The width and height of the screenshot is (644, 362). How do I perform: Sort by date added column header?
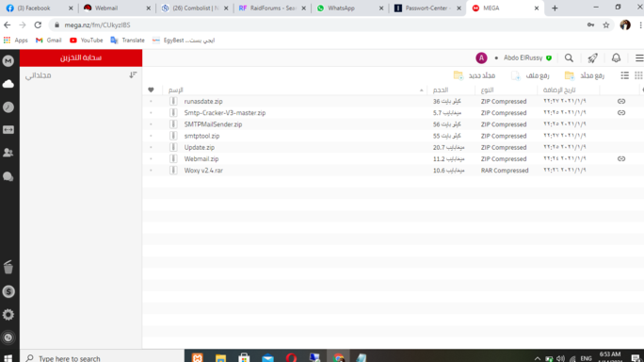pos(559,90)
